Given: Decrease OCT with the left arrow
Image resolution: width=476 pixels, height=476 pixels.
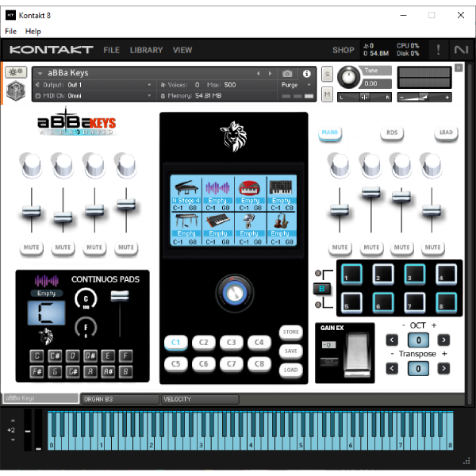Looking at the screenshot, I should (x=392, y=340).
